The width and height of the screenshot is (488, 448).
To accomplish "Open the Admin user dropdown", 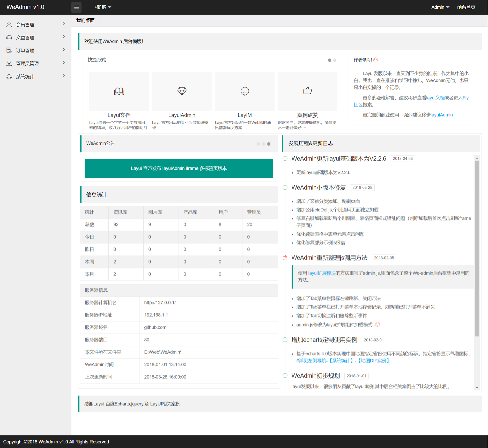I will 440,7.
